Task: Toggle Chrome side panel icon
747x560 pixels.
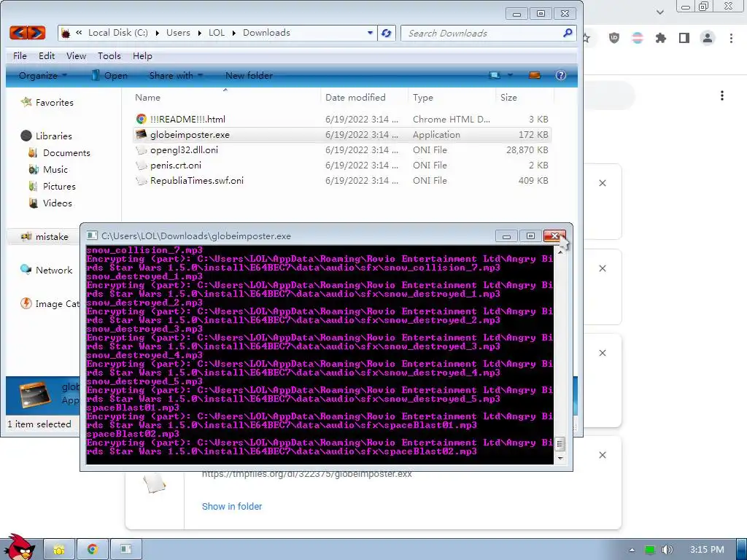Action: point(684,38)
